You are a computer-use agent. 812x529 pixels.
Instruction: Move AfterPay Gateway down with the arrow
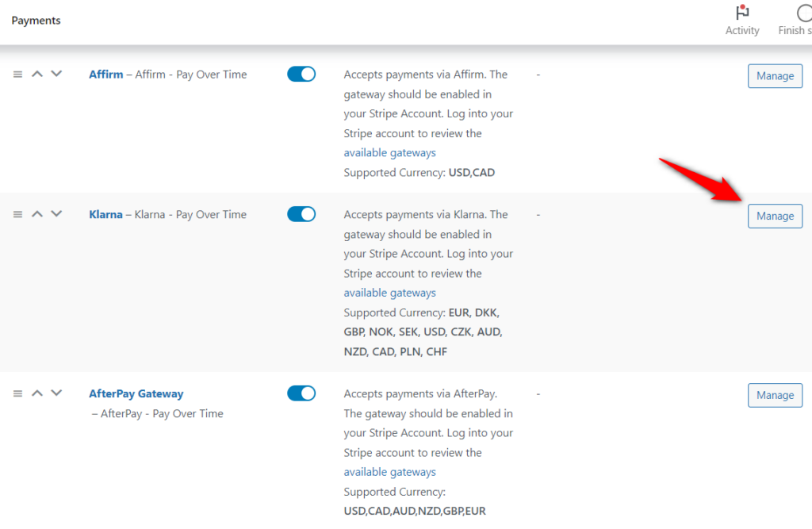(x=56, y=393)
